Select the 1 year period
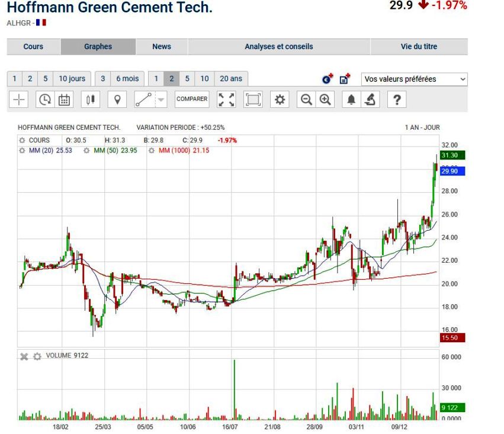 point(156,79)
